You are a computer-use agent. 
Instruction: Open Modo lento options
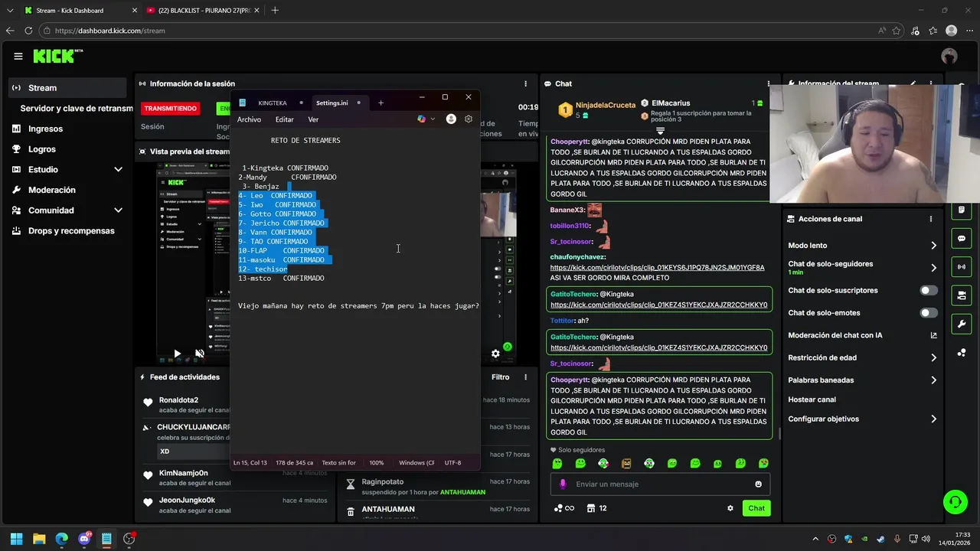click(933, 246)
